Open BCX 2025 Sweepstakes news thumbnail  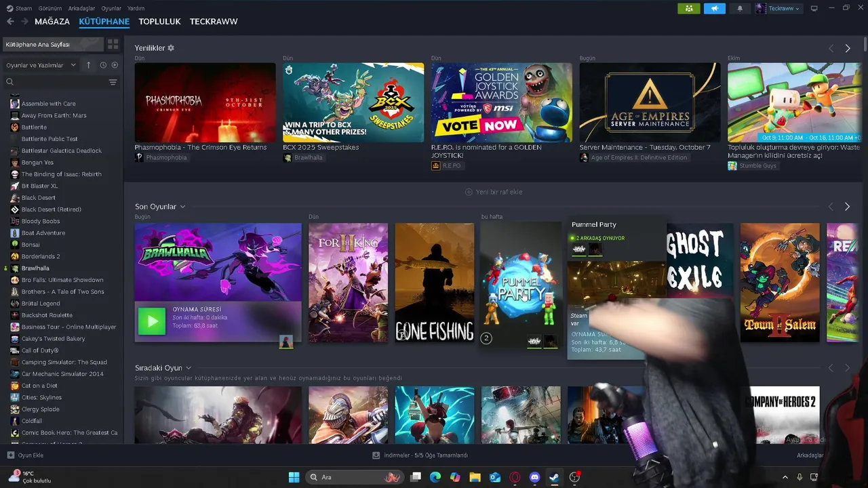353,102
